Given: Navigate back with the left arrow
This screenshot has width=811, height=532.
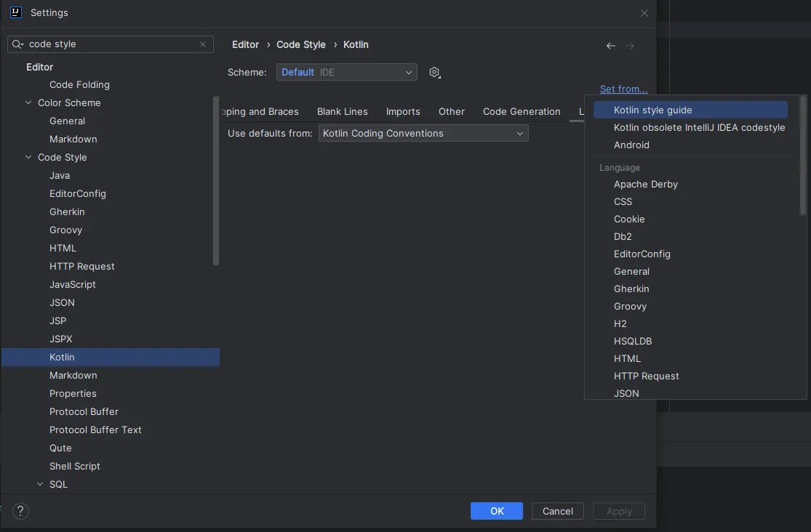Looking at the screenshot, I should point(611,46).
